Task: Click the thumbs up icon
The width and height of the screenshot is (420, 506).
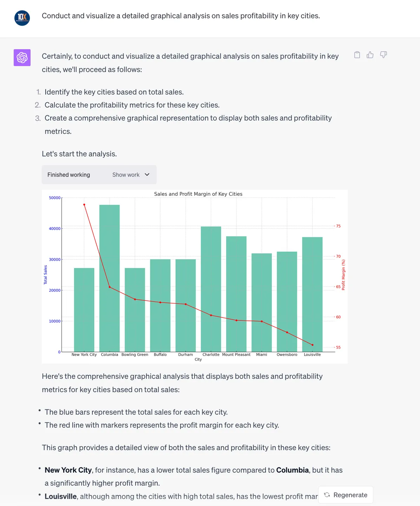Action: point(370,55)
